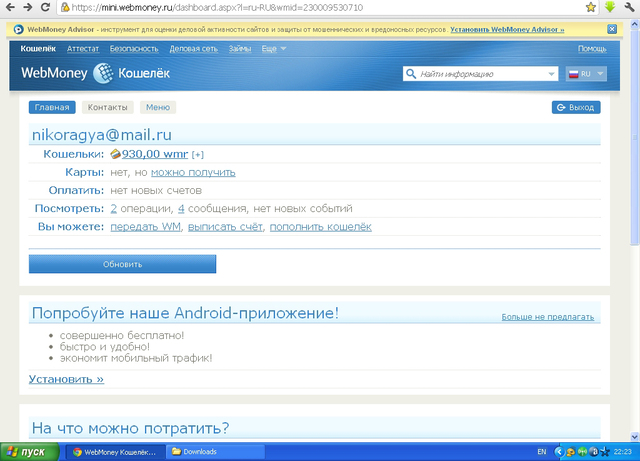Screen dimensions: 640x461
Task: Open the Кошелёк top menu item
Action: click(x=38, y=49)
